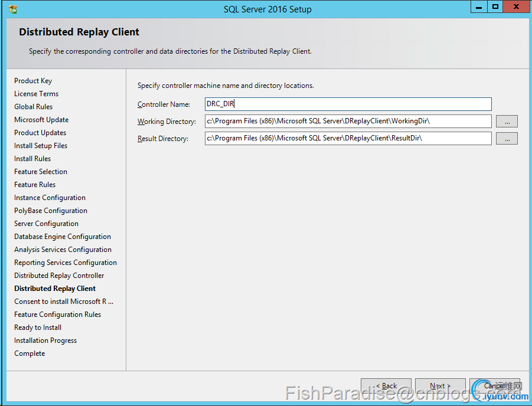532x406 pixels.
Task: Select the Feature Rules step
Action: [x=35, y=185]
